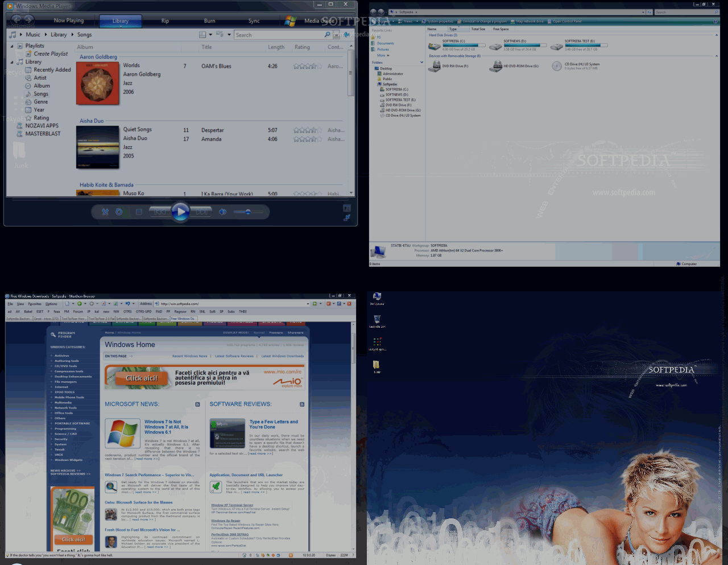728x565 pixels.
Task: Open the Organize menu in Explorer
Action: point(383,22)
